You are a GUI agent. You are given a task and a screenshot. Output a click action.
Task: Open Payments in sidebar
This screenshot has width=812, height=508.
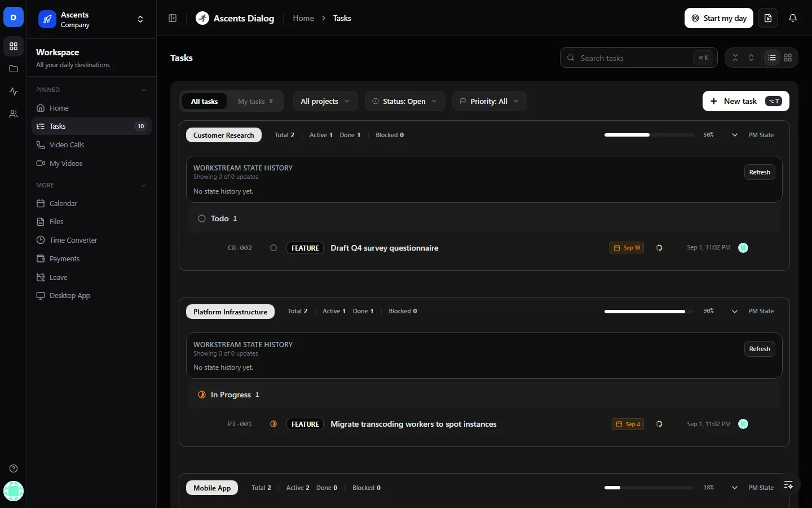click(91, 259)
